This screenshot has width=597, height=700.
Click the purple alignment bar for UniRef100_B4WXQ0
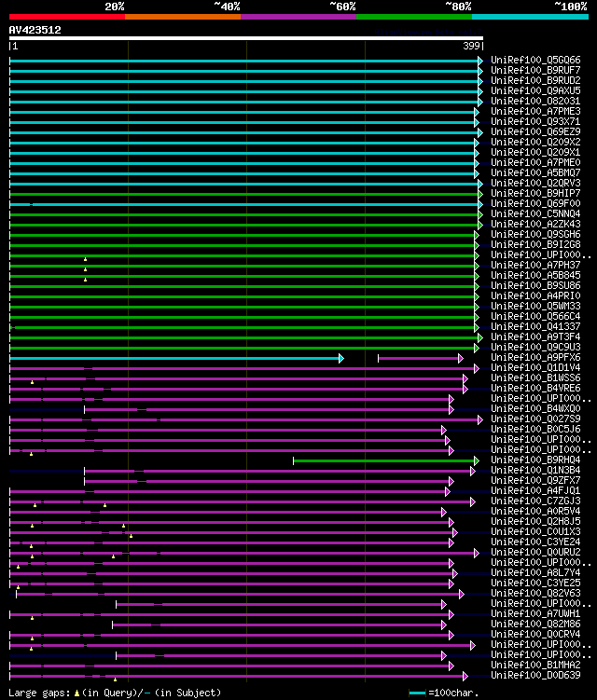pyautogui.click(x=269, y=410)
